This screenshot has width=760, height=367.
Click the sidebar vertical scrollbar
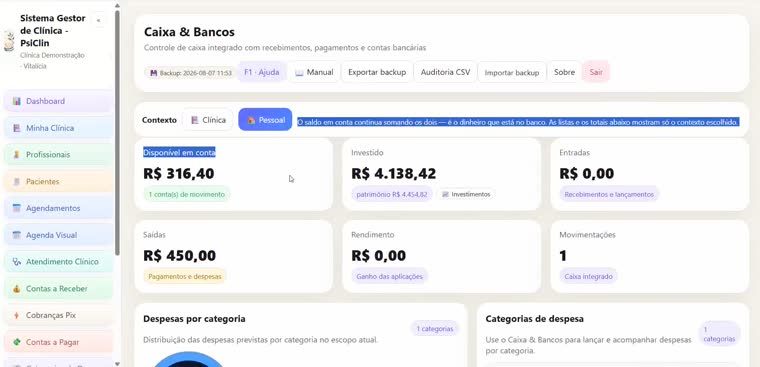(x=117, y=132)
